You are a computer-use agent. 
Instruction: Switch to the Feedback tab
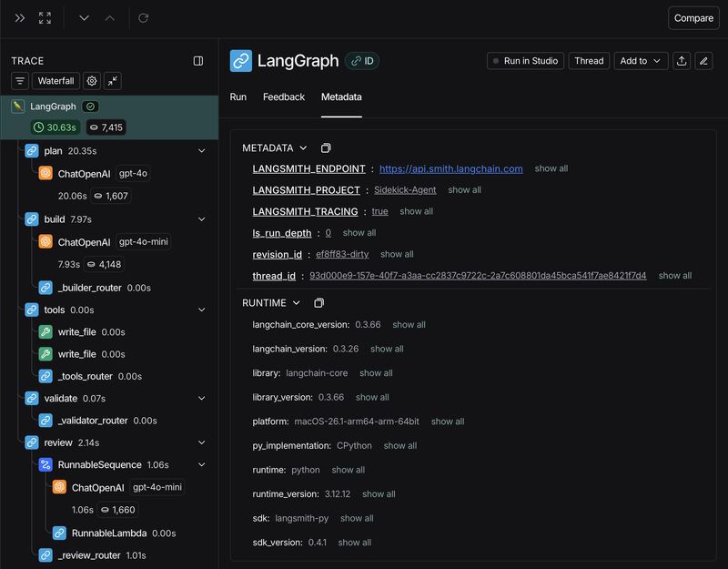tap(283, 97)
